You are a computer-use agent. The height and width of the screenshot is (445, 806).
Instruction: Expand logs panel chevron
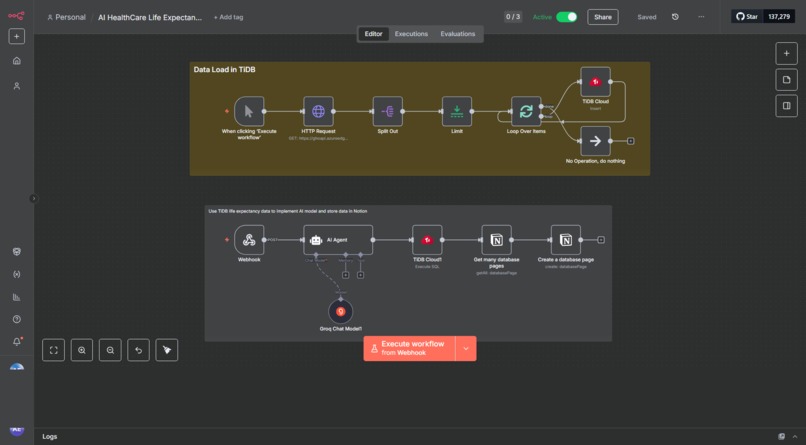click(x=795, y=436)
